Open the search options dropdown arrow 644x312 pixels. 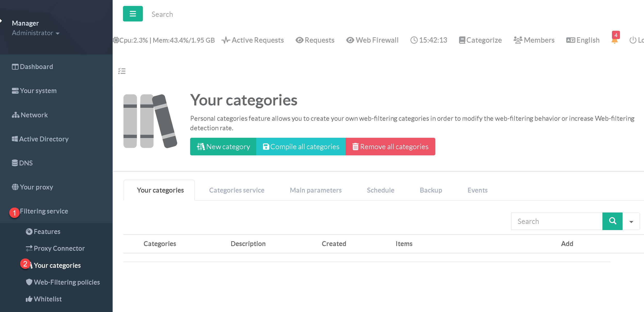click(x=631, y=222)
